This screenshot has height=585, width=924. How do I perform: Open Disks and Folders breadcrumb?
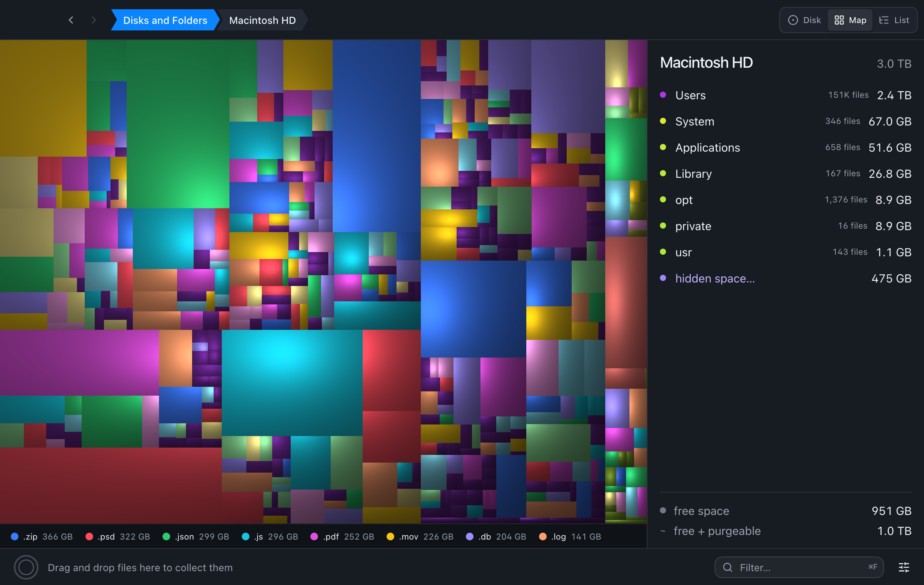165,20
